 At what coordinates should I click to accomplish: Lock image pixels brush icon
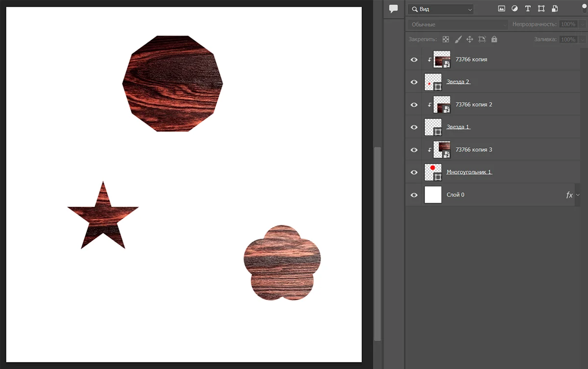(458, 39)
